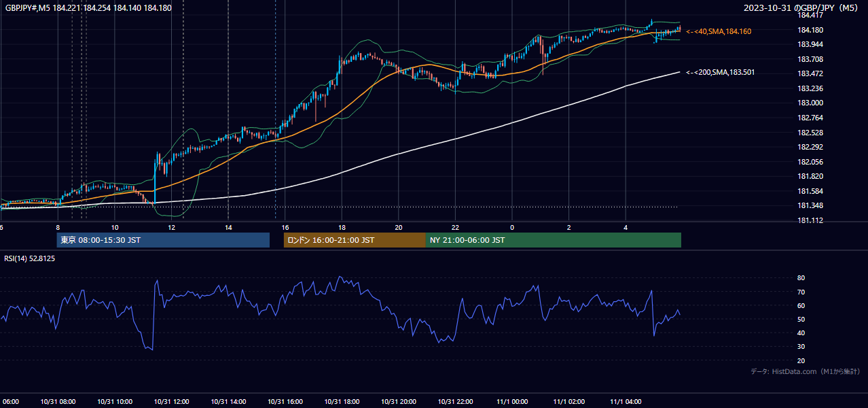Click the 10/31 08:00 time label
This screenshot has height=408, width=868.
58,401
